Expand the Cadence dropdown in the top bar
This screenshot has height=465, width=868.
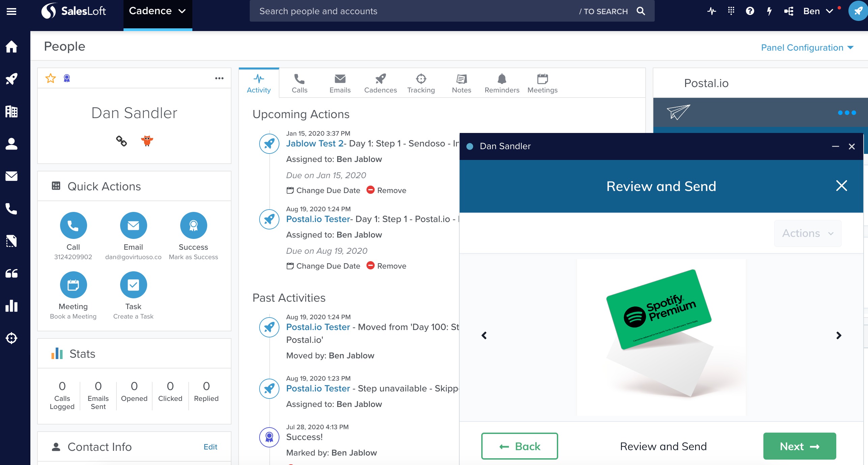pos(158,11)
